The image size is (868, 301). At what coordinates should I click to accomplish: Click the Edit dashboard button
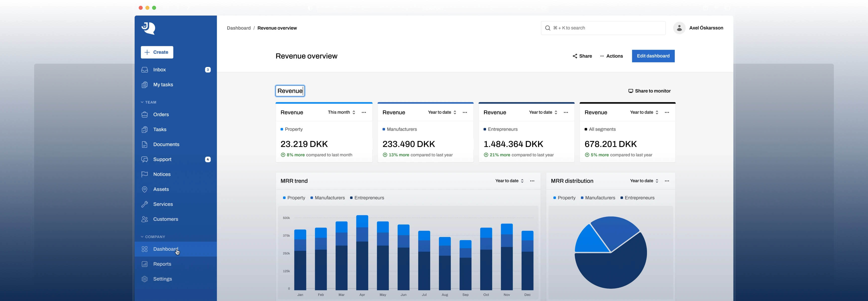click(653, 56)
